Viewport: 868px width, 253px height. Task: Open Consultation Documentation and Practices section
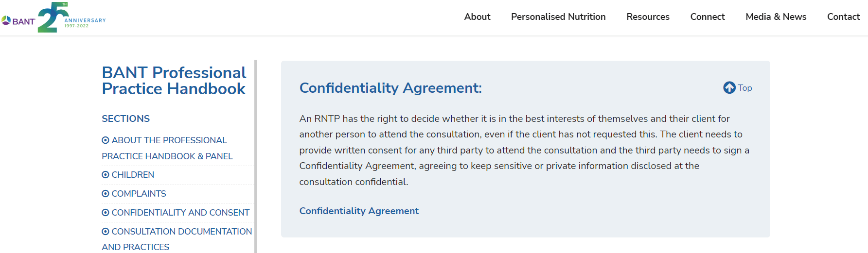point(177,239)
